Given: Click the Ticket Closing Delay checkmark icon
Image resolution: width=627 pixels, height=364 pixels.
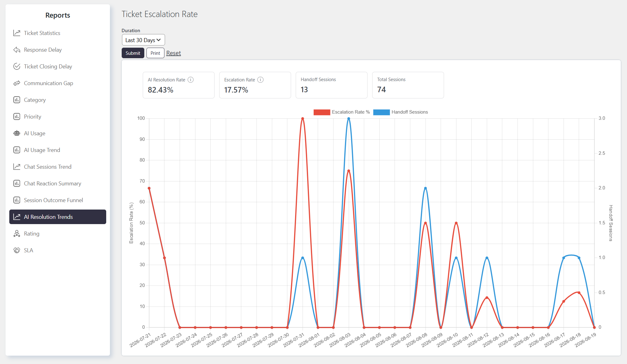Looking at the screenshot, I should click(x=17, y=67).
